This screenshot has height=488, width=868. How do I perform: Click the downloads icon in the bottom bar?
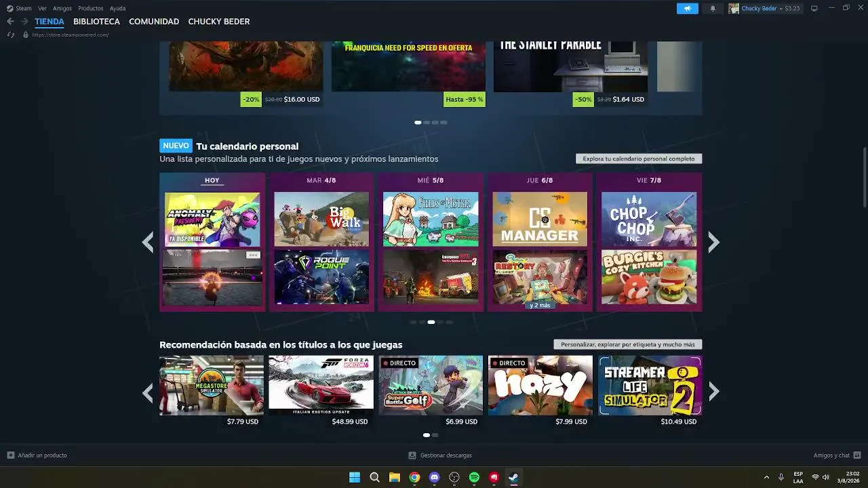coord(412,455)
